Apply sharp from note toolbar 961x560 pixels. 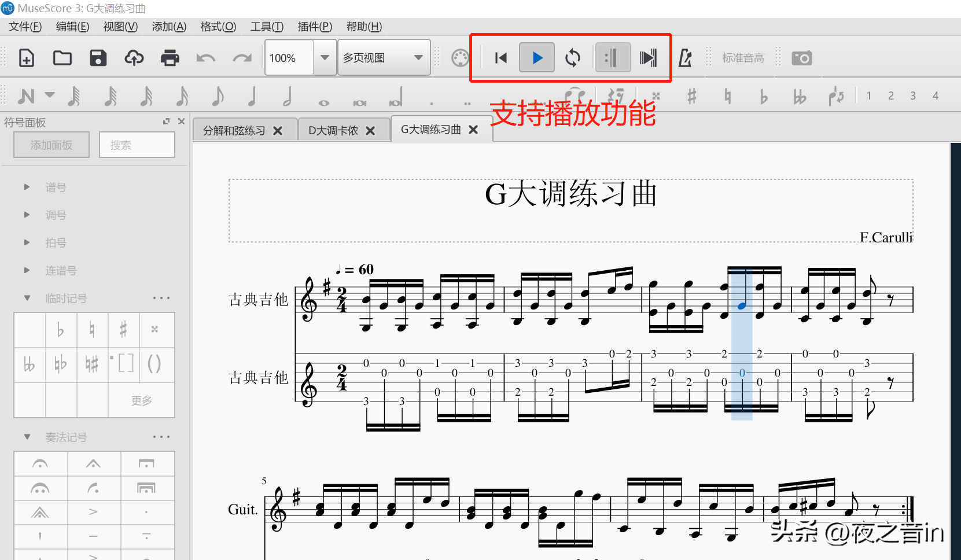pyautogui.click(x=691, y=96)
